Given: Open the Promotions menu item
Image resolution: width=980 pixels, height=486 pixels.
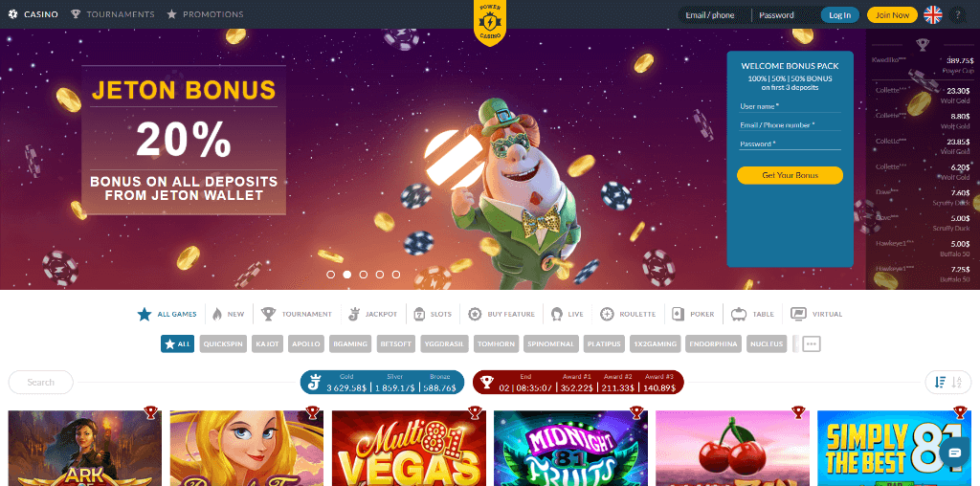Looking at the screenshot, I should tap(205, 14).
